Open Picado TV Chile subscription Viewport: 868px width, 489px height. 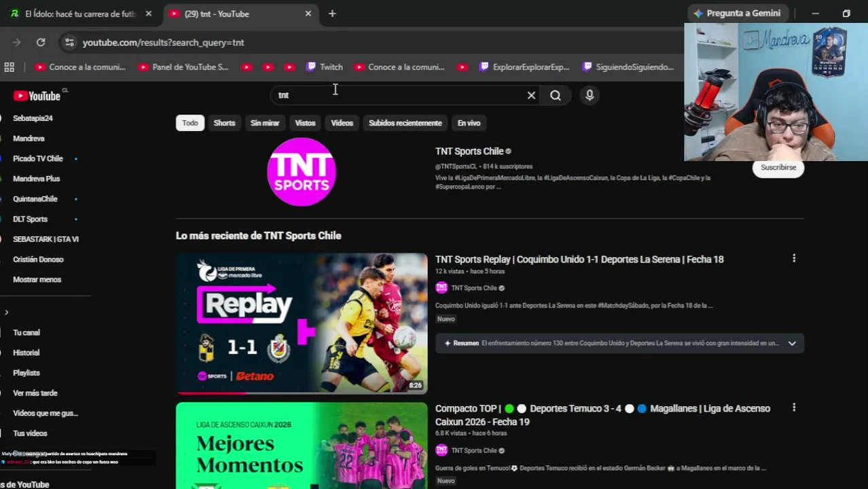[38, 158]
